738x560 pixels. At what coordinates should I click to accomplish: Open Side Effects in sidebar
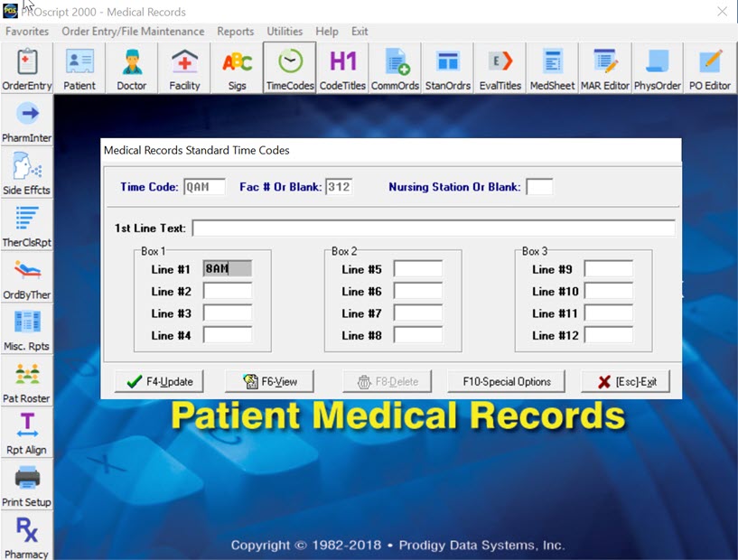tap(26, 173)
